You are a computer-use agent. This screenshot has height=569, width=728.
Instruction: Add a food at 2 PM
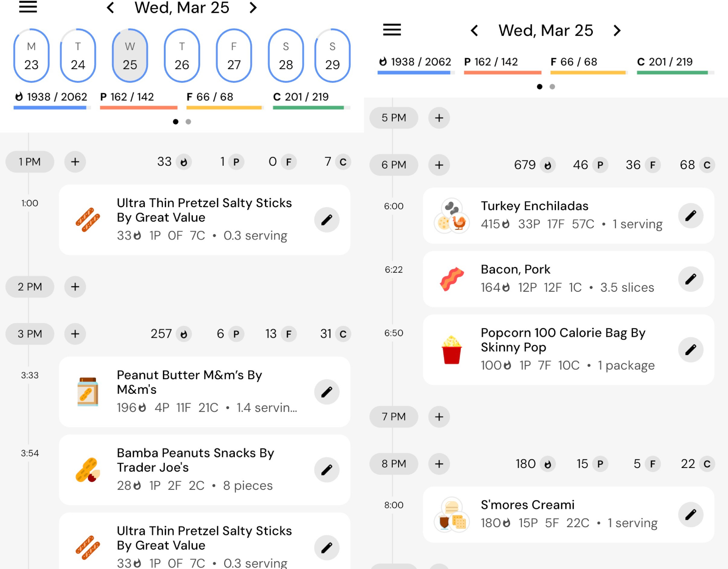(x=75, y=287)
